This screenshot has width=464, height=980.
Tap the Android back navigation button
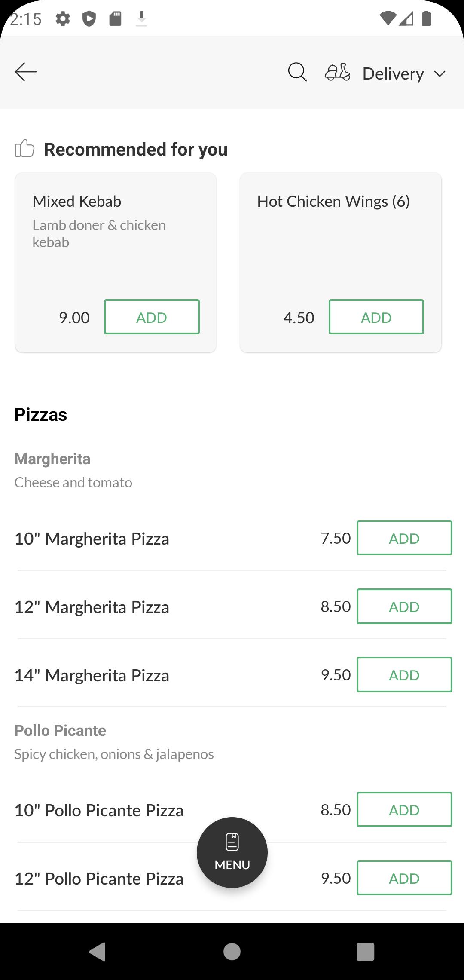[x=98, y=951]
